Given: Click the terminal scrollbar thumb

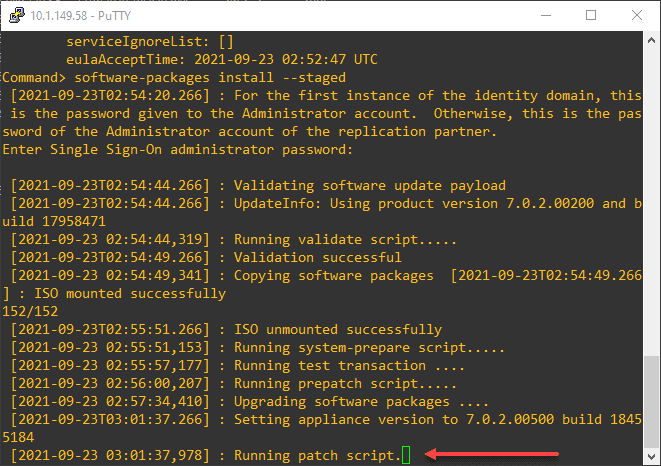Looking at the screenshot, I should tap(652, 400).
